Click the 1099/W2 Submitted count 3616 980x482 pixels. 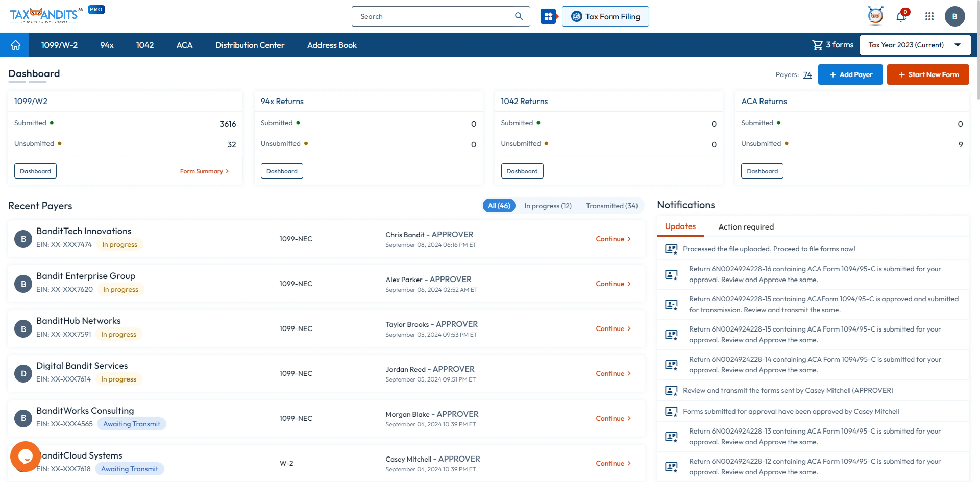click(228, 124)
